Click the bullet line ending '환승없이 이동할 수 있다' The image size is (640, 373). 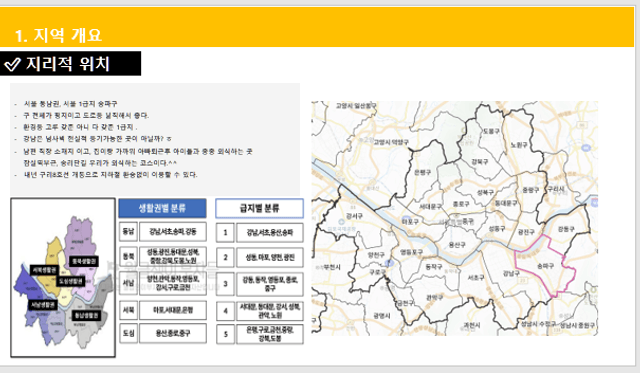click(110, 175)
